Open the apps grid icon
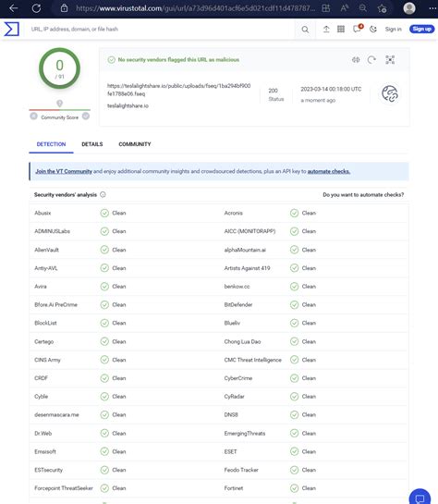Screen dimensions: 438x504 [341, 29]
